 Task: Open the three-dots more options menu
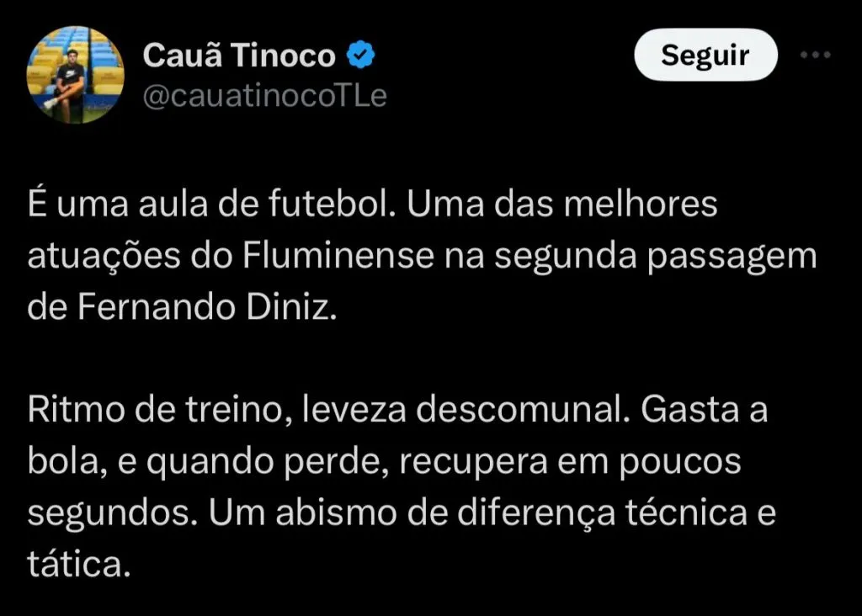815,55
